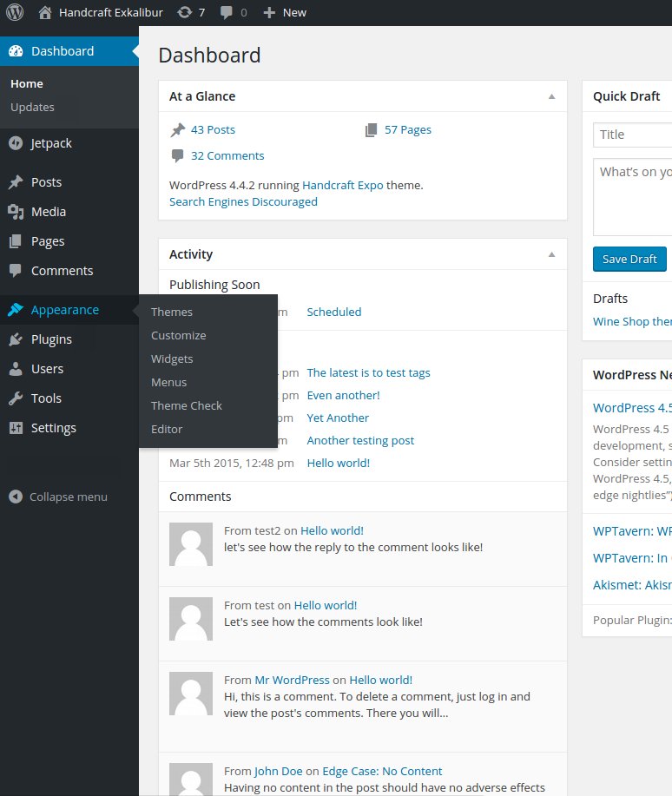Open the 57 Pages link
The width and height of the screenshot is (672, 796).
[408, 130]
